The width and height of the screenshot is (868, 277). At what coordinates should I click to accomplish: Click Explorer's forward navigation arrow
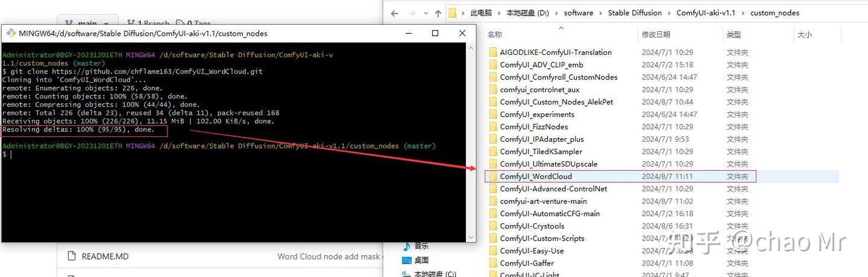[x=412, y=13]
